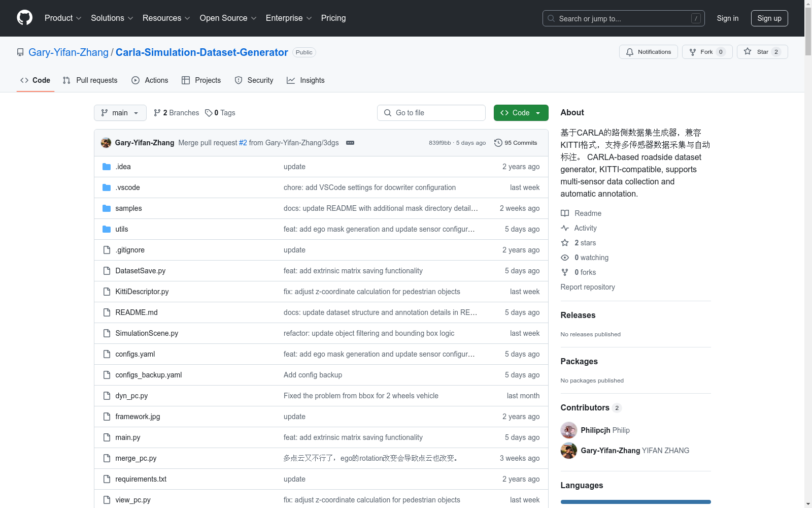The width and height of the screenshot is (812, 508).
Task: Open the Carla-Simulation-Dataset-Generator repo title link
Action: pyautogui.click(x=202, y=52)
